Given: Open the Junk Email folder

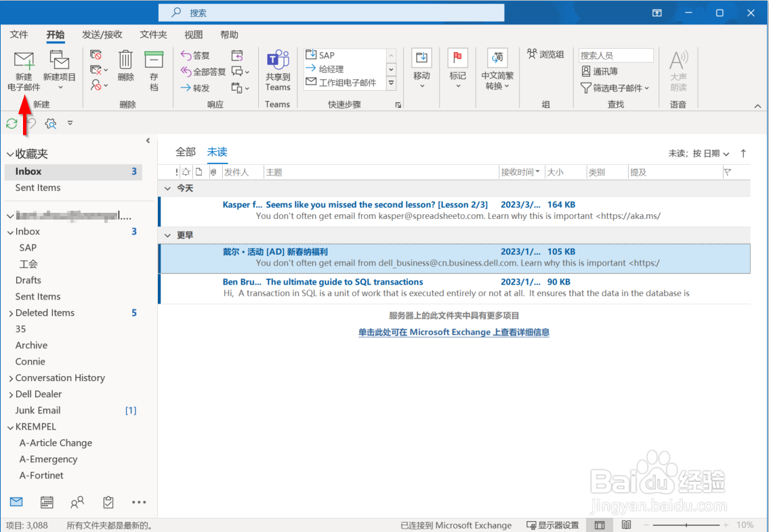Looking at the screenshot, I should pyautogui.click(x=38, y=410).
